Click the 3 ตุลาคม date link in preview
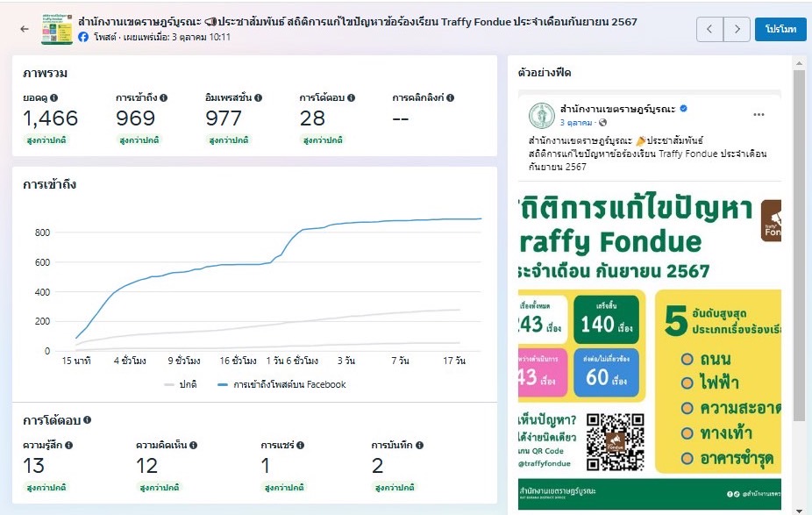This screenshot has width=812, height=515. pyautogui.click(x=576, y=123)
